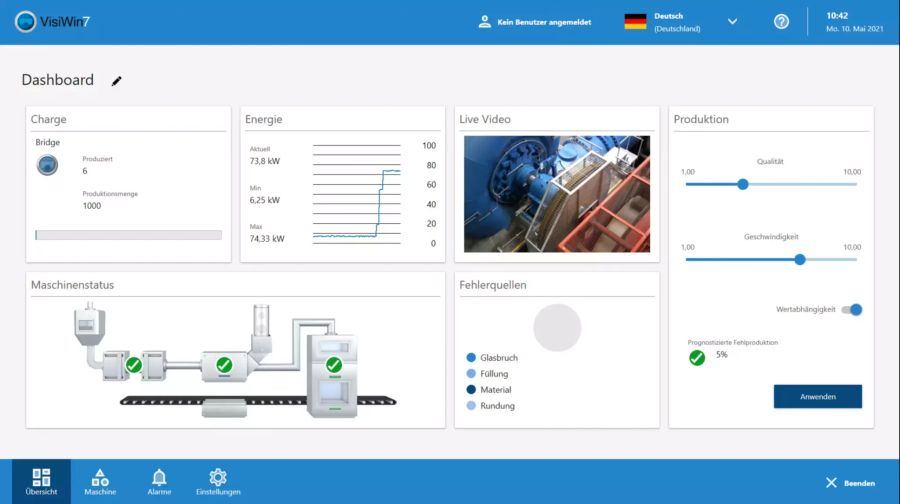Click the '6,25 kW' Min value
This screenshot has width=900, height=504.
(x=265, y=200)
